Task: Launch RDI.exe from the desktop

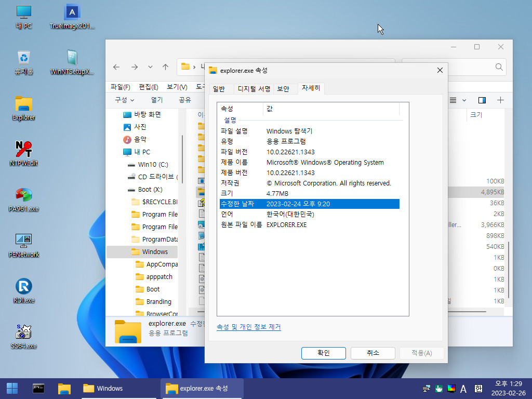Action: (24, 291)
